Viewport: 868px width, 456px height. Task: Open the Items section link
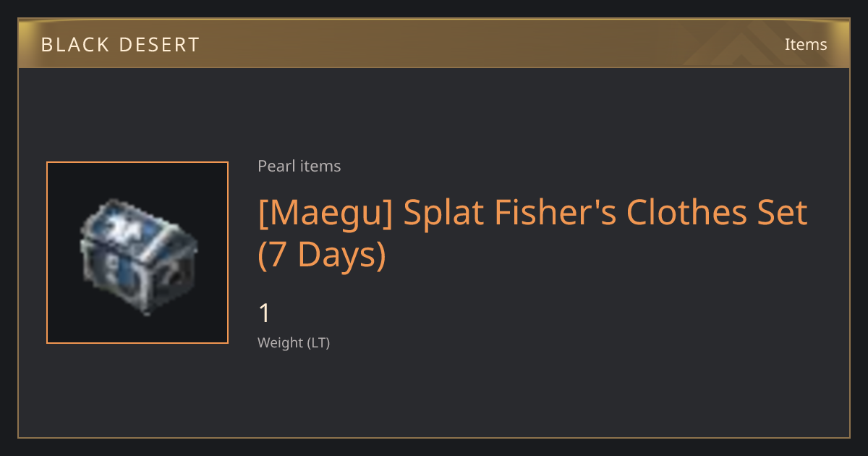(806, 44)
